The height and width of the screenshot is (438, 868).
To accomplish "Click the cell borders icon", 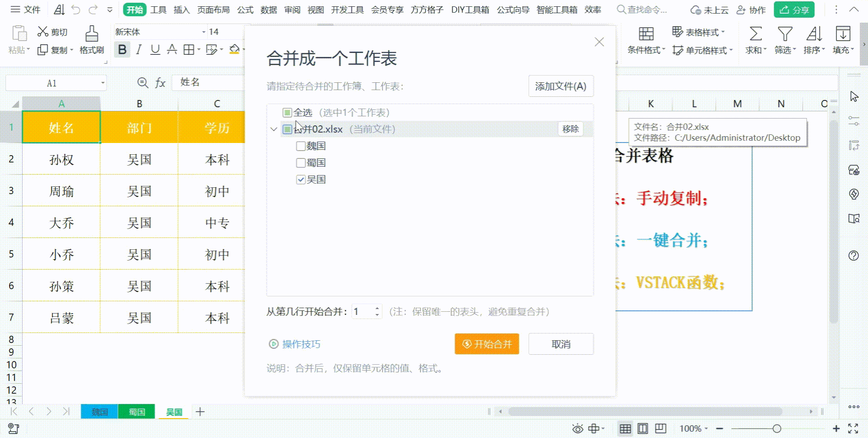I will point(189,49).
